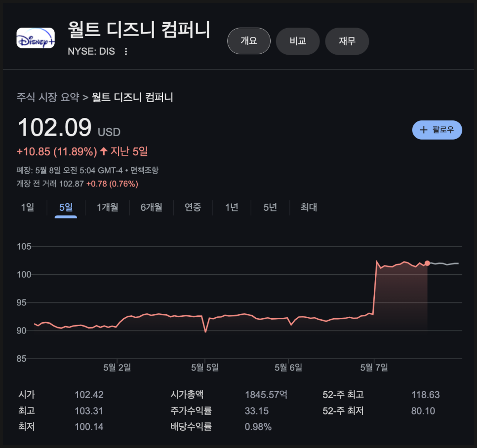
Task: Click the pre-market price 102.87
Action: [x=71, y=184]
